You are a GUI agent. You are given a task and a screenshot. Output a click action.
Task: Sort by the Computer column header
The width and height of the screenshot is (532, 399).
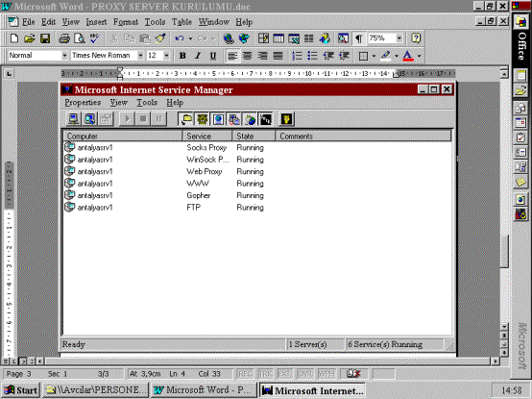123,137
